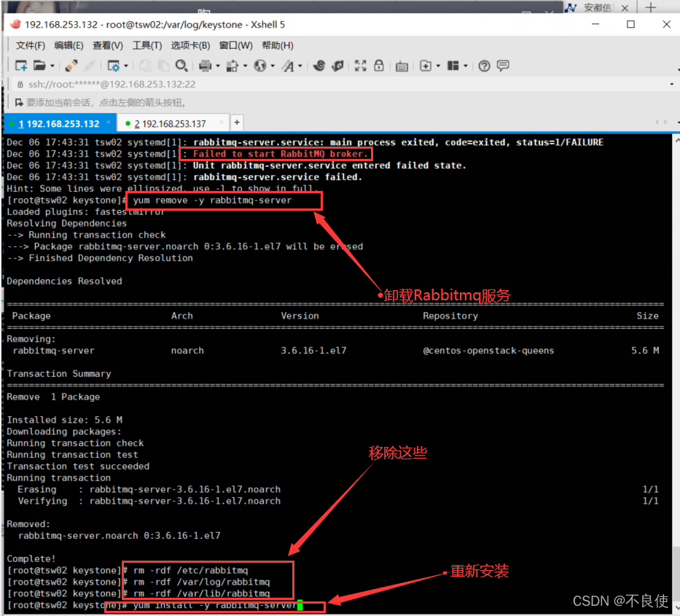Viewport: 680px width, 616px height.
Task: Expand the file transfer dropdown arrow
Action: pos(245,66)
